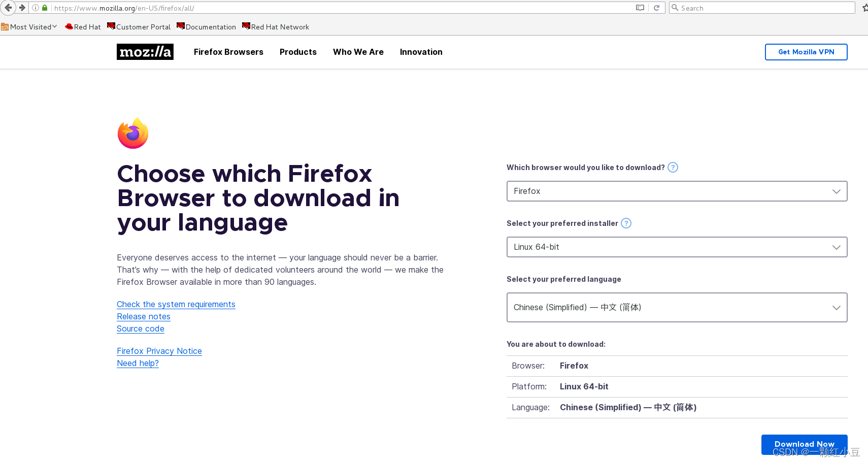Click the magnifier icon in the search box

pyautogui.click(x=675, y=8)
